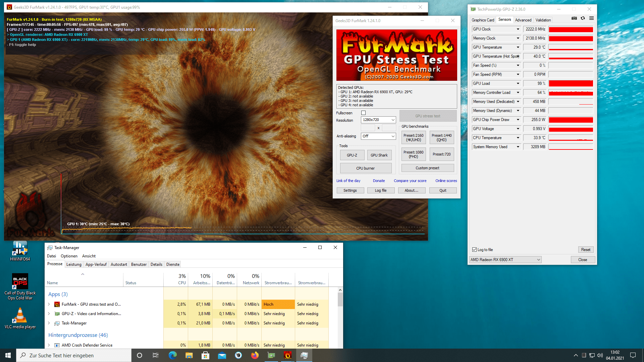Show hidden tray icons chevron
The height and width of the screenshot is (362, 644).
pos(576,355)
